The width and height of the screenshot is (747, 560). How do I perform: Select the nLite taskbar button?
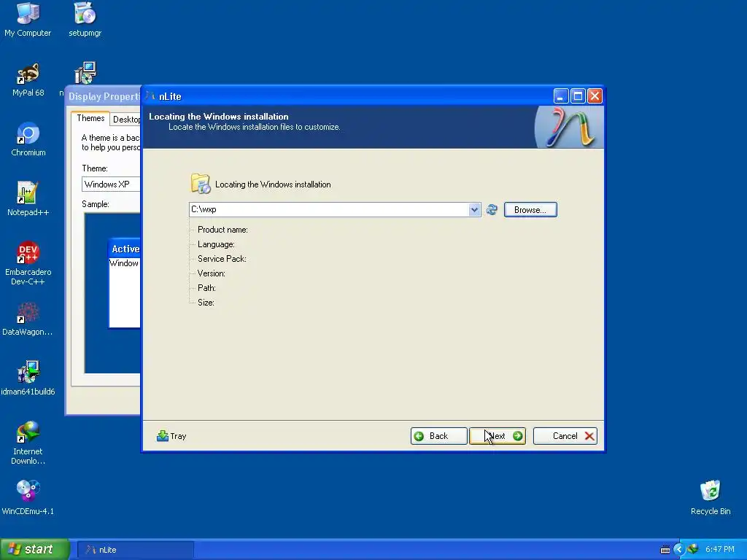[135, 550]
